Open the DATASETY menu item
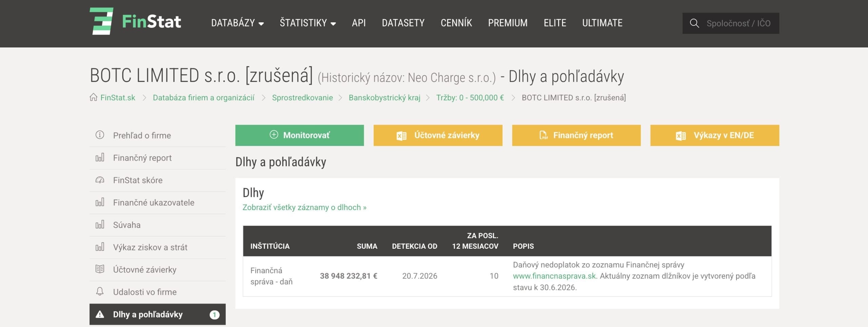 (403, 23)
